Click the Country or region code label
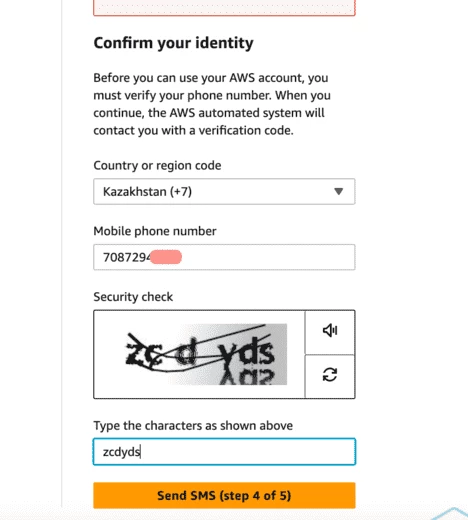 (x=157, y=165)
